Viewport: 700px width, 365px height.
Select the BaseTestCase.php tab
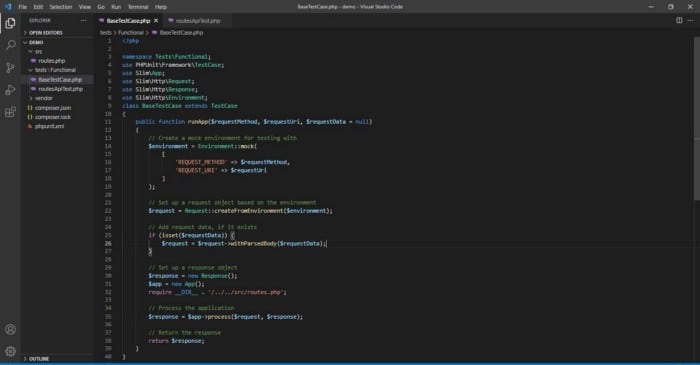click(129, 21)
